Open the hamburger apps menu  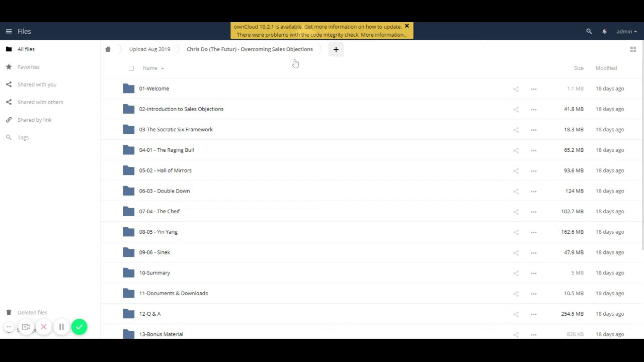(9, 31)
